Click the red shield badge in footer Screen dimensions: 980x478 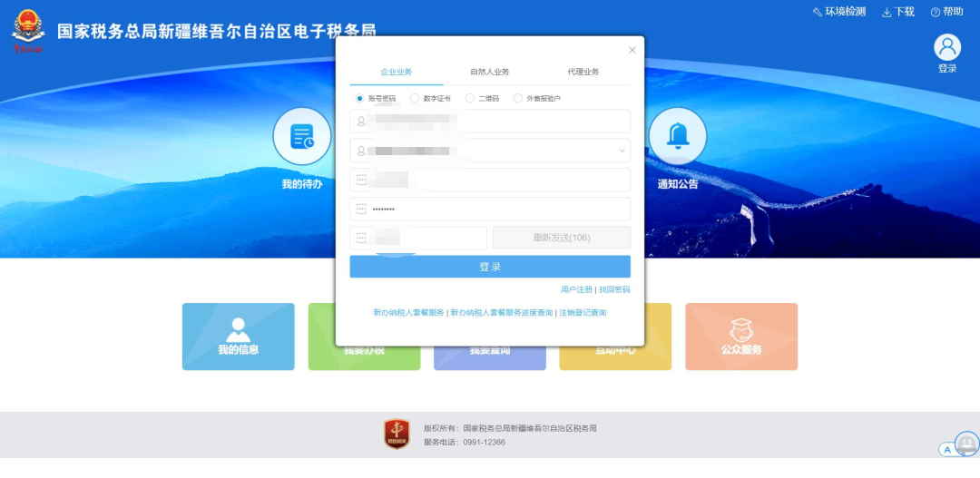[x=397, y=434]
